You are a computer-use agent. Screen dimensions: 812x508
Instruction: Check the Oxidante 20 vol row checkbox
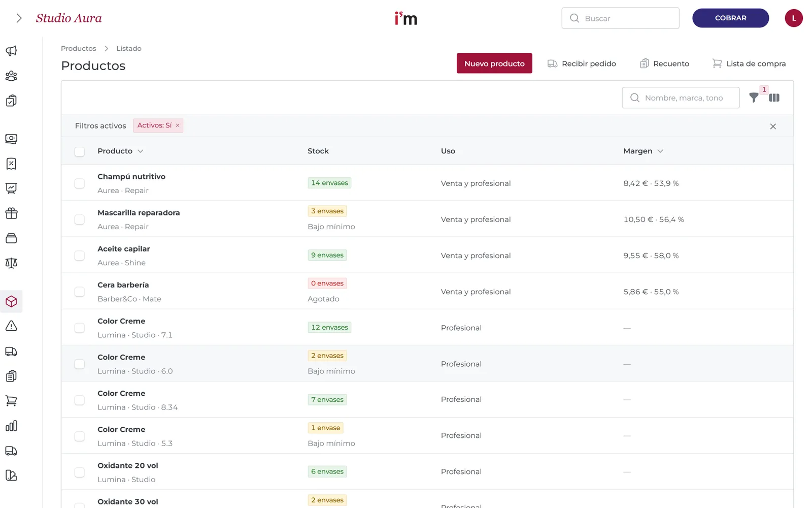point(80,472)
